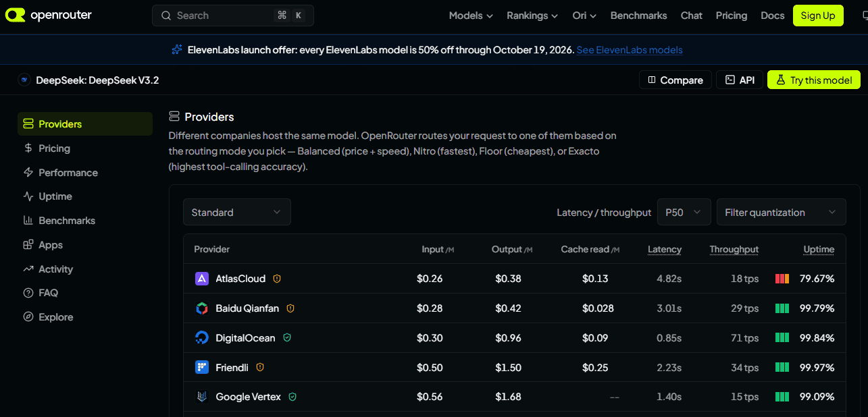The image size is (868, 417).
Task: Click the Baidu Qianfan provider logo
Action: pos(202,308)
